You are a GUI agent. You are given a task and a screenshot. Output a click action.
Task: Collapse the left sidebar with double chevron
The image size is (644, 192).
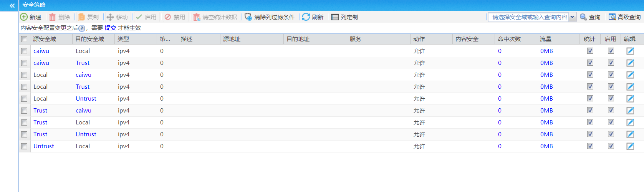[x=12, y=6]
